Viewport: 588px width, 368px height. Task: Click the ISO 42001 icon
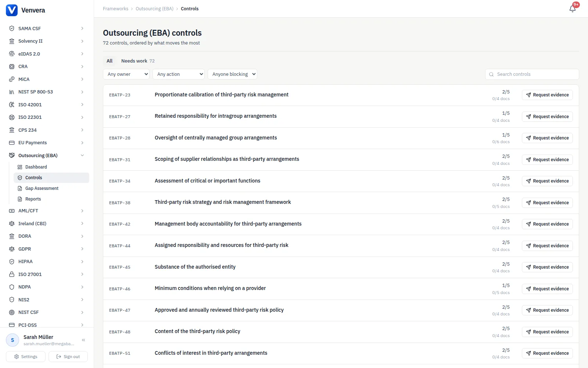pos(12,105)
